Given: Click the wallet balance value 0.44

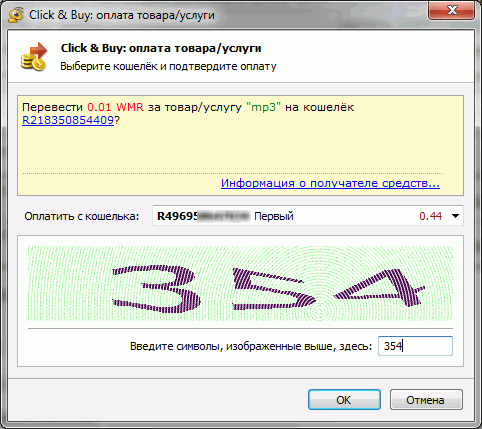Looking at the screenshot, I should point(430,216).
